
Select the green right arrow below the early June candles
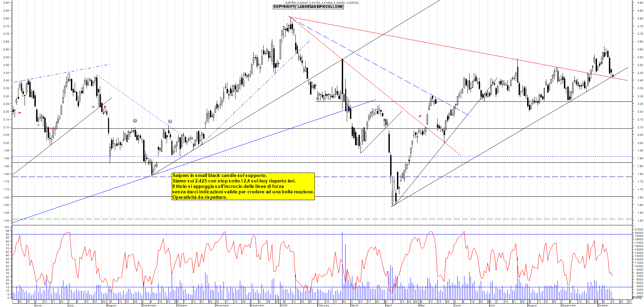(38, 125)
